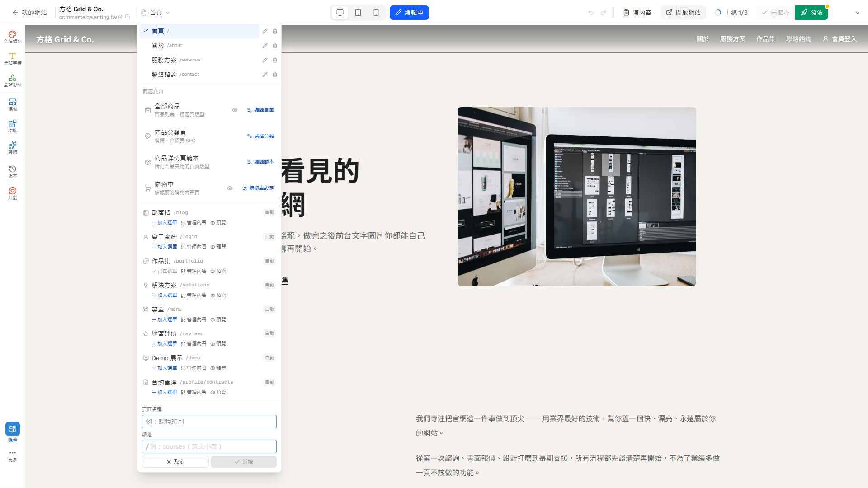Open the 全站顏色 color palette tool
Image resolution: width=868 pixels, height=488 pixels.
coord(13,37)
